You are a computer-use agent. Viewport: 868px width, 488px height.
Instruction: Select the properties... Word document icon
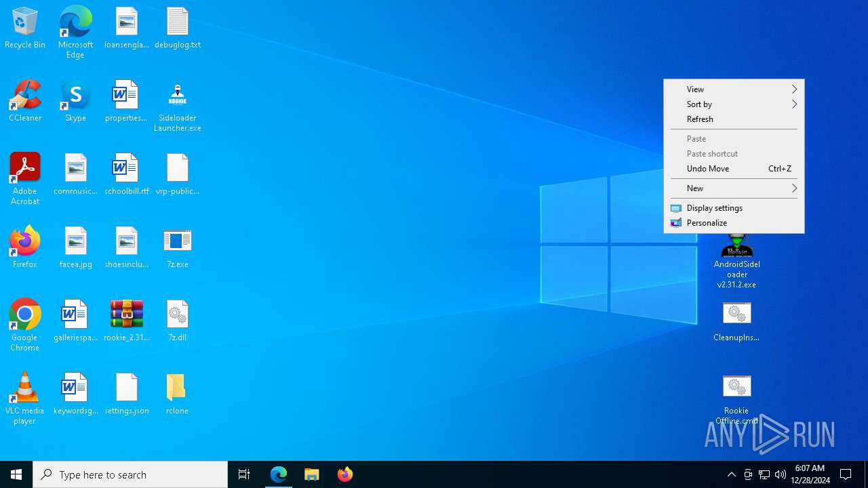(127, 102)
